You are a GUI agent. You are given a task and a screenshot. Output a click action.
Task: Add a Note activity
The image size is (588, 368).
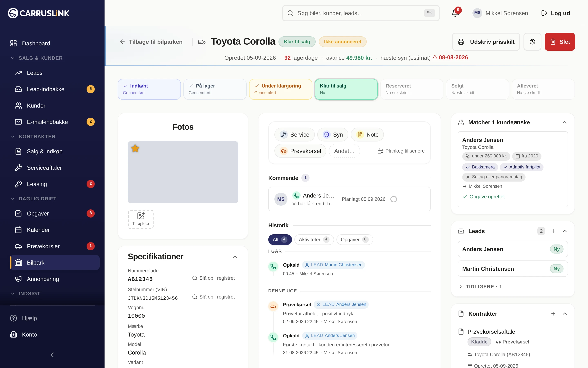pyautogui.click(x=367, y=135)
